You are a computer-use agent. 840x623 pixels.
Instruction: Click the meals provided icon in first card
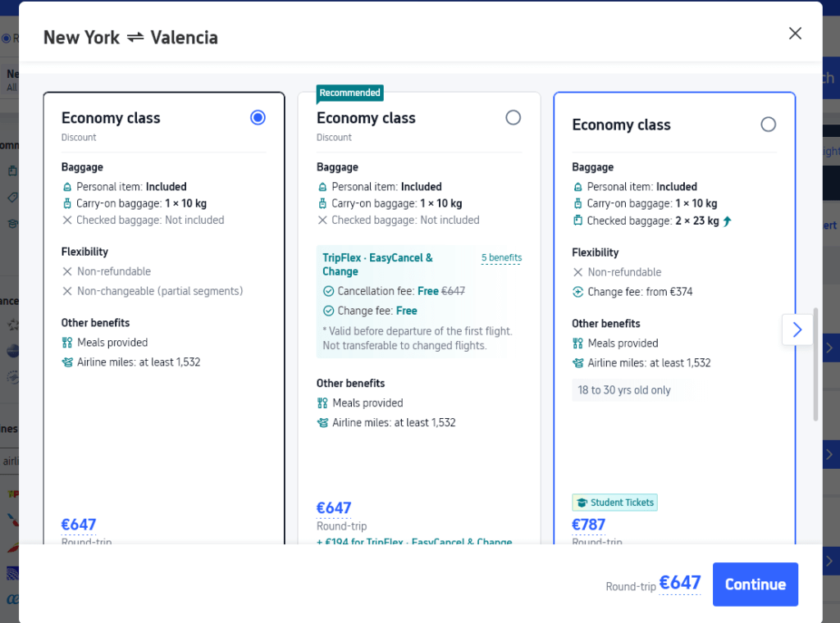(x=67, y=343)
